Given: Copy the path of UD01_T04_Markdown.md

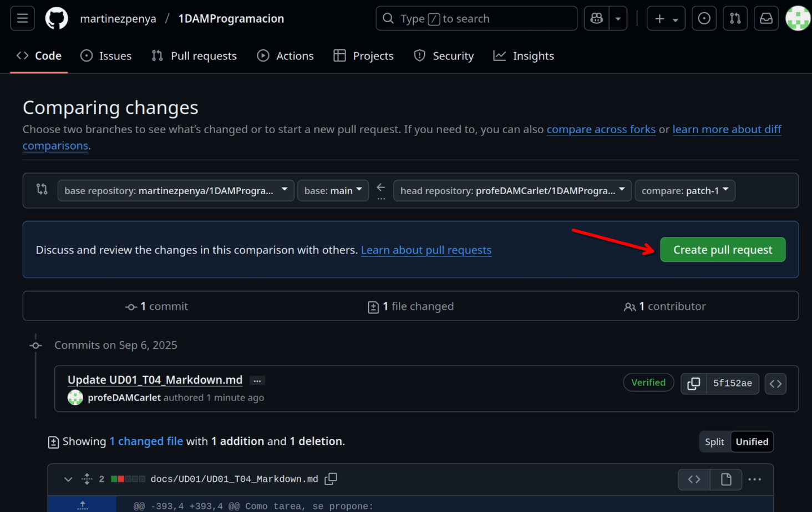Looking at the screenshot, I should tap(331, 479).
